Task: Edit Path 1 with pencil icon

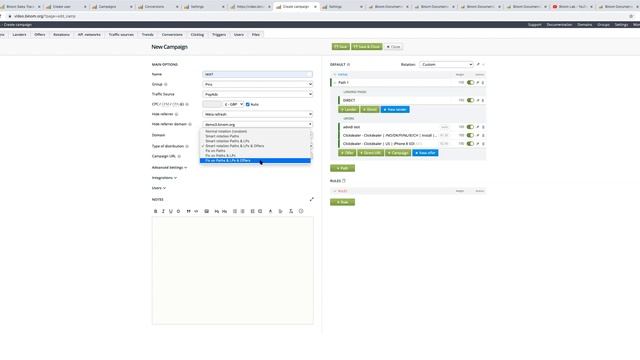Action: click(x=478, y=82)
